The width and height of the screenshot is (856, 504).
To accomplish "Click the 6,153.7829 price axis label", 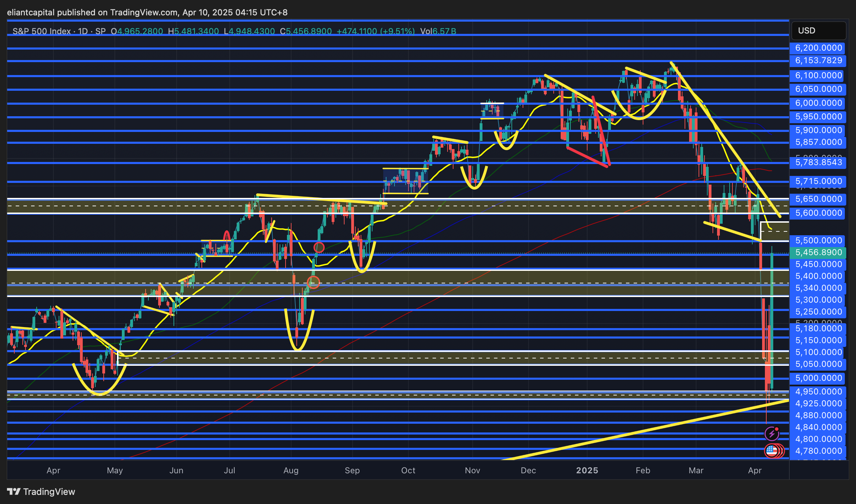I will tap(818, 60).
